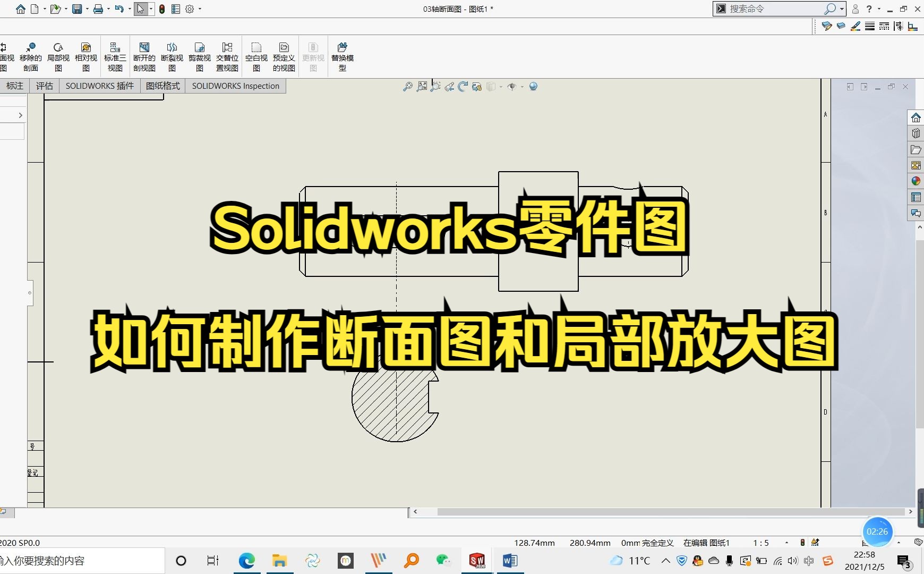This screenshot has width=924, height=574.
Task: Open File Properties list icon
Action: (x=176, y=9)
